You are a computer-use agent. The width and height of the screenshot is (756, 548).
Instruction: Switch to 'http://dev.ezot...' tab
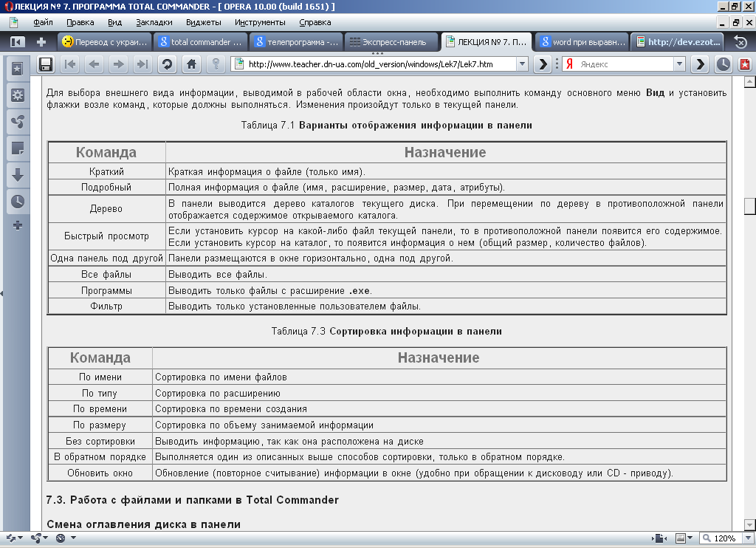tap(678, 42)
